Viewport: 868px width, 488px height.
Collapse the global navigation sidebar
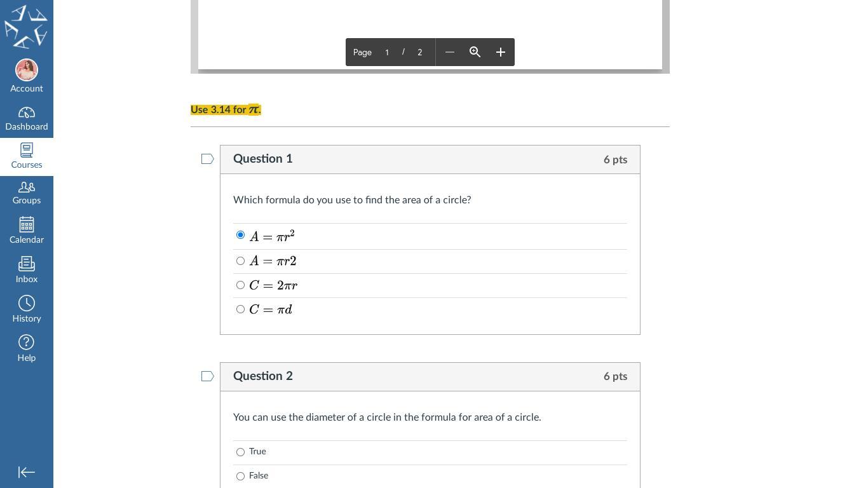pos(27,472)
